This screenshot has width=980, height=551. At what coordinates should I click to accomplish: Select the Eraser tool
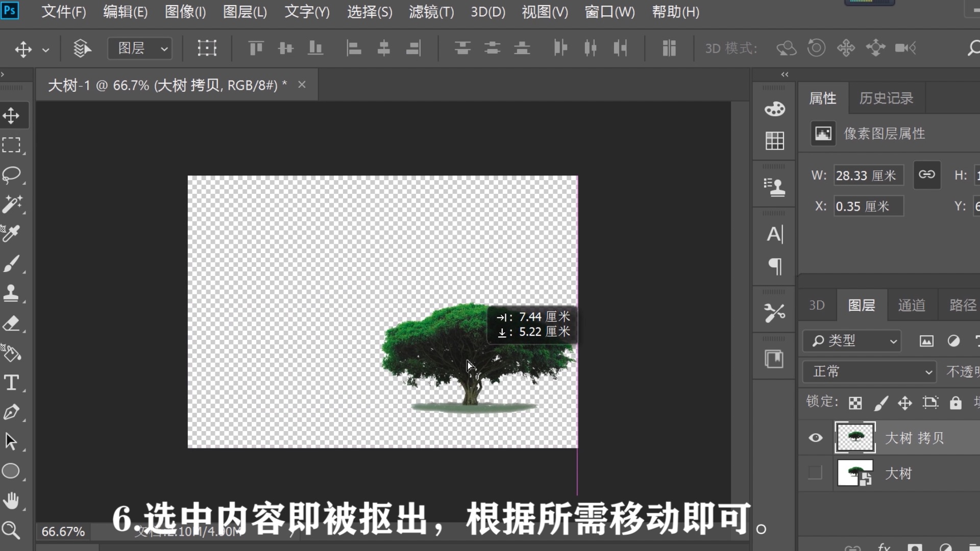(11, 323)
